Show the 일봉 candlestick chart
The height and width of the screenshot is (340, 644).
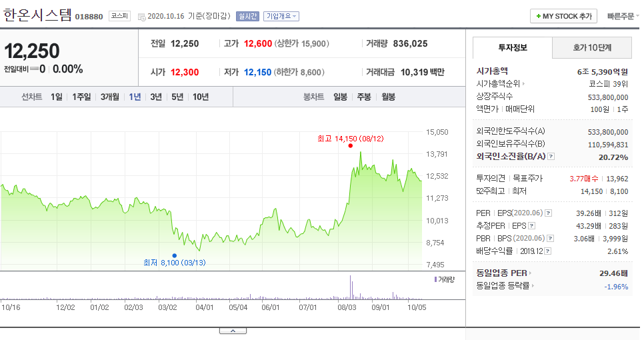click(x=340, y=97)
